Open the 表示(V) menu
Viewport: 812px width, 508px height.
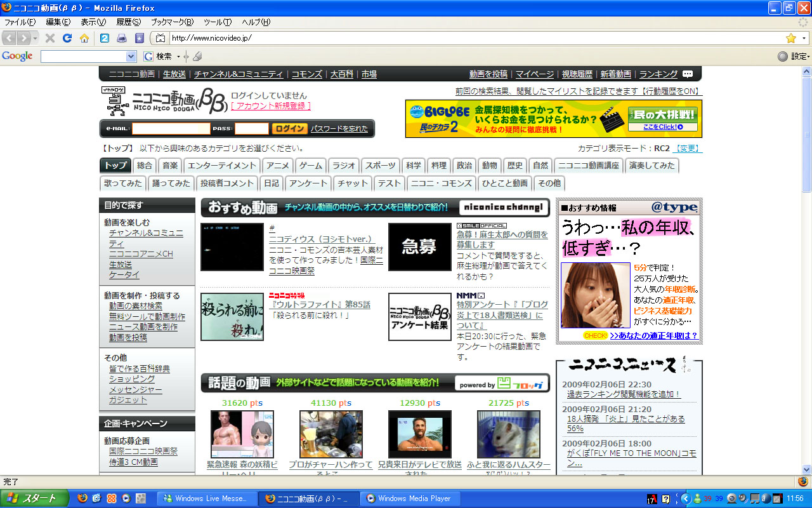point(93,22)
